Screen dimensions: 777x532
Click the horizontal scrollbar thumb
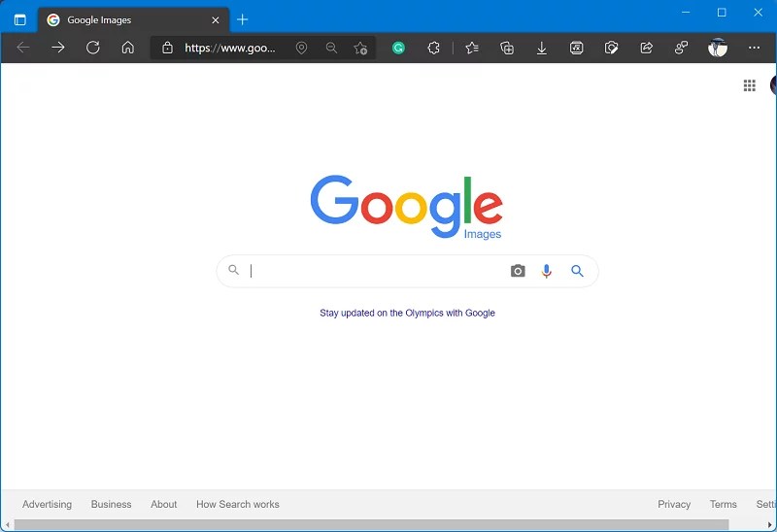[x=372, y=525]
